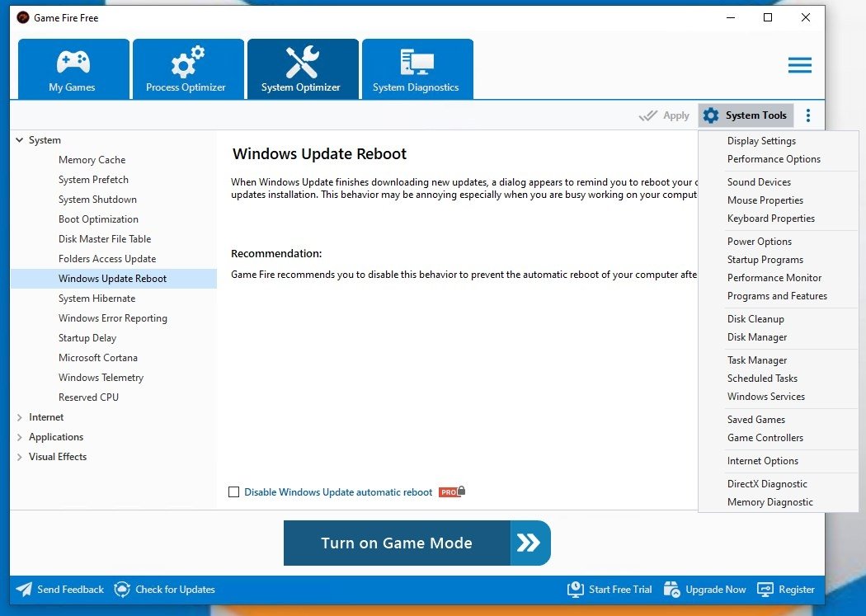Viewport: 866px width, 616px height.
Task: Select Task Manager from System Tools menu
Action: [x=756, y=360]
